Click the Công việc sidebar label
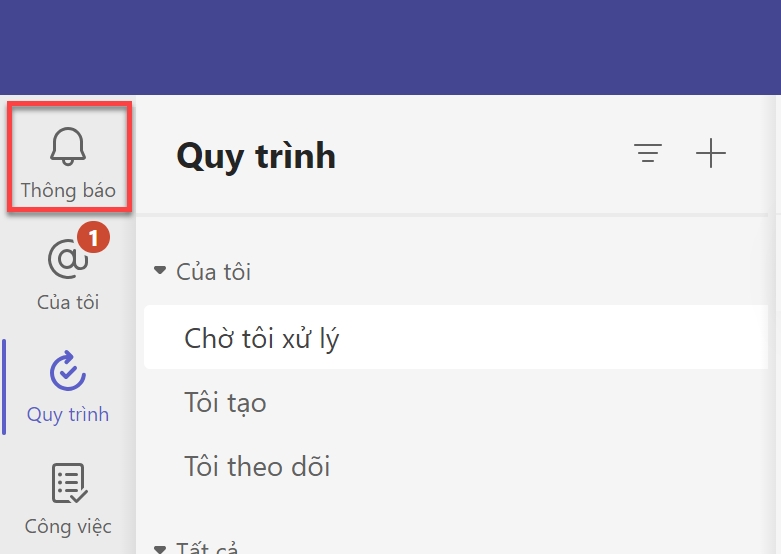The height and width of the screenshot is (554, 781). pyautogui.click(x=68, y=526)
